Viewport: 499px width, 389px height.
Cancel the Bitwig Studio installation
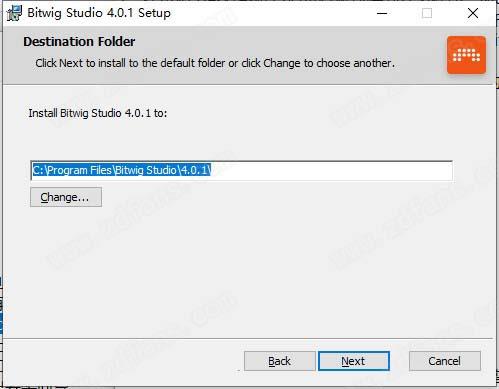click(x=445, y=361)
